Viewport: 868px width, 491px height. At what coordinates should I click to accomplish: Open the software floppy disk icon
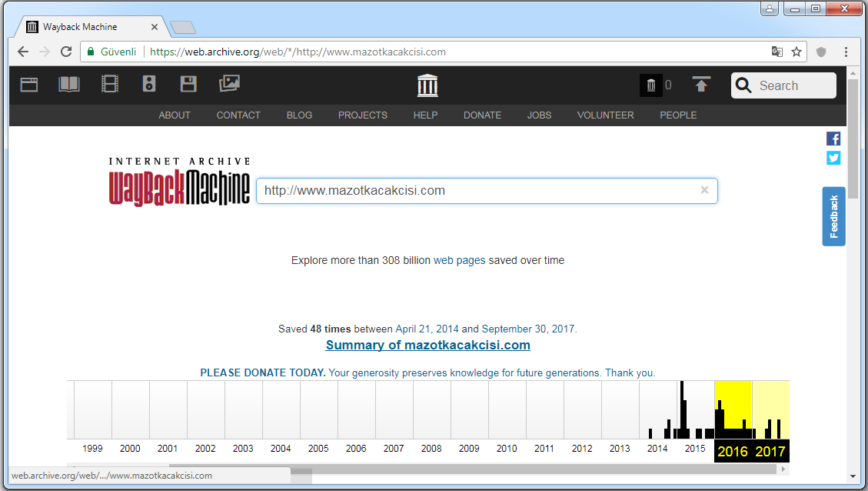point(188,85)
